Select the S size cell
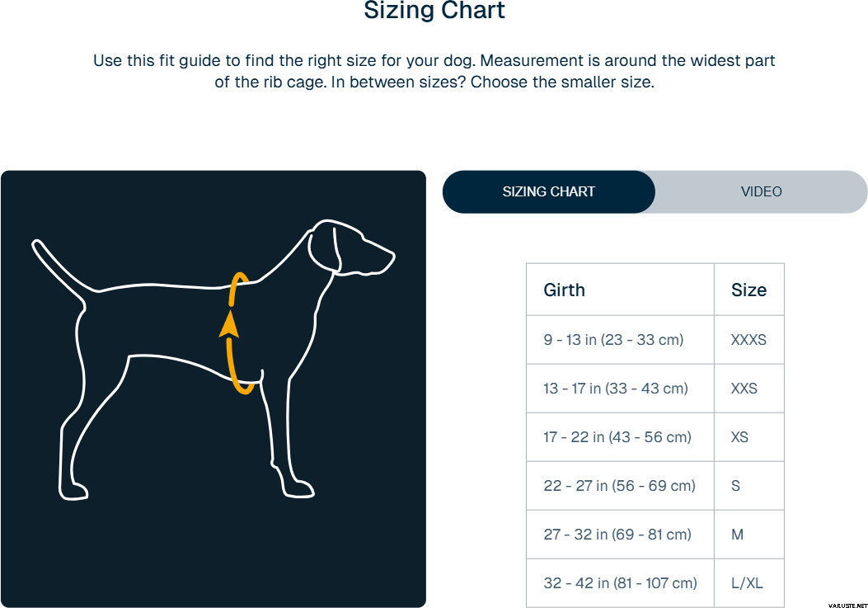Image resolution: width=868 pixels, height=608 pixels. 736,485
